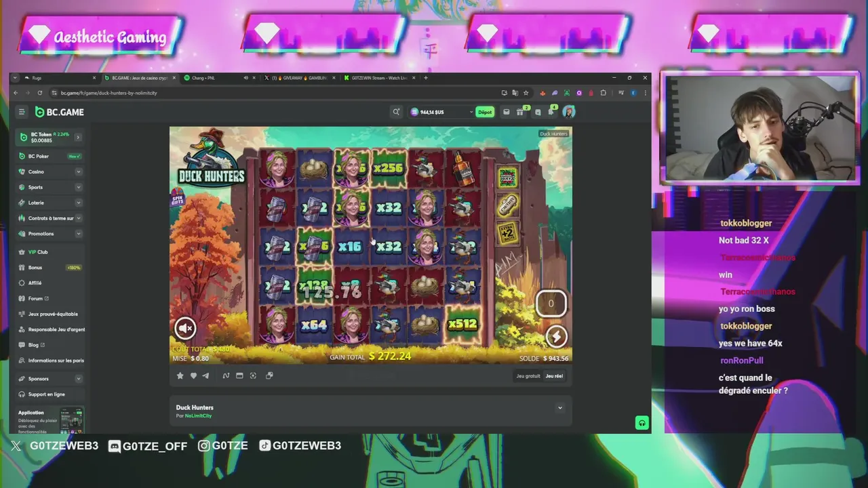Open tab search dropdown arrow in Chrome

[x=15, y=78]
